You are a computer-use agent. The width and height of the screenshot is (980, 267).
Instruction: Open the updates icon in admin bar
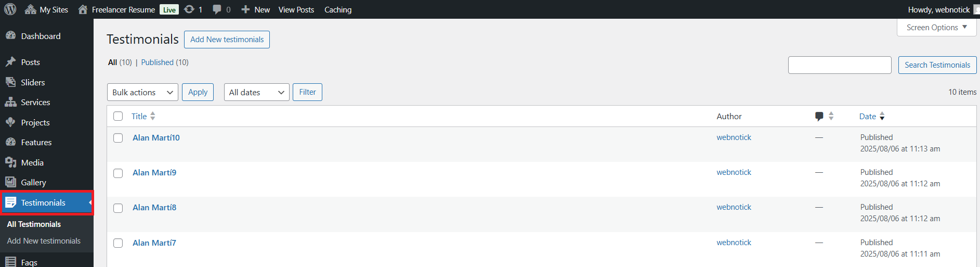click(190, 9)
